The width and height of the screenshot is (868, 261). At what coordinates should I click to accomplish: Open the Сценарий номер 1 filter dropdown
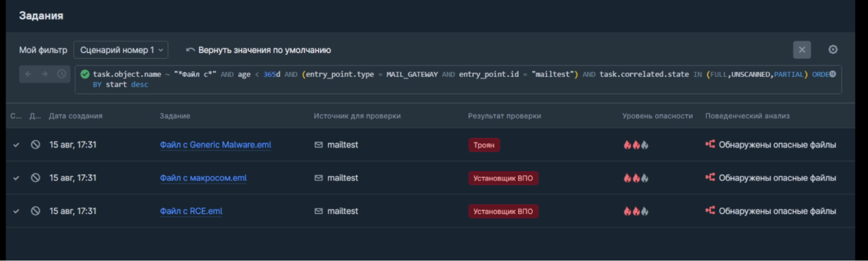(121, 50)
